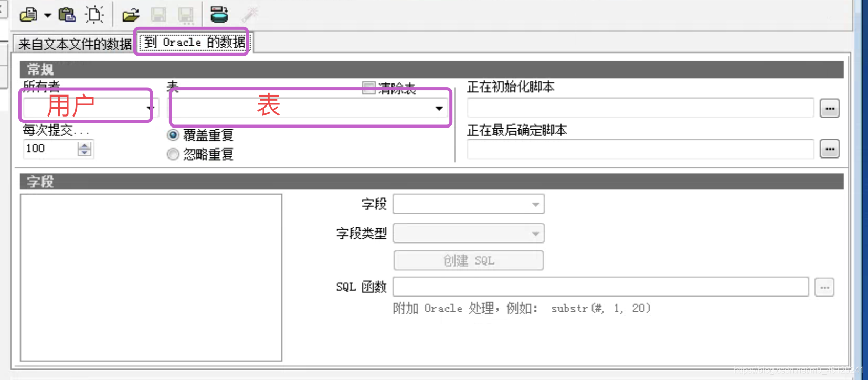Click the 每次提交 value field showing 100
The image size is (868, 380).
click(x=50, y=149)
